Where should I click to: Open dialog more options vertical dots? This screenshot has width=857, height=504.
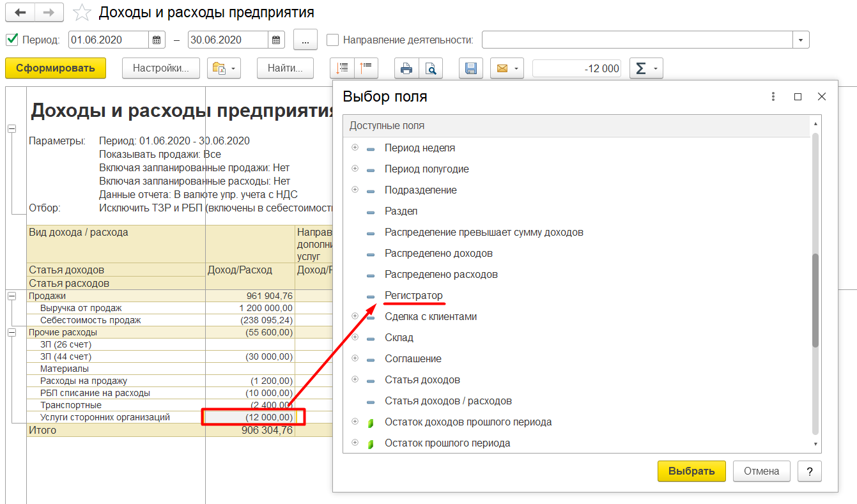coord(773,96)
